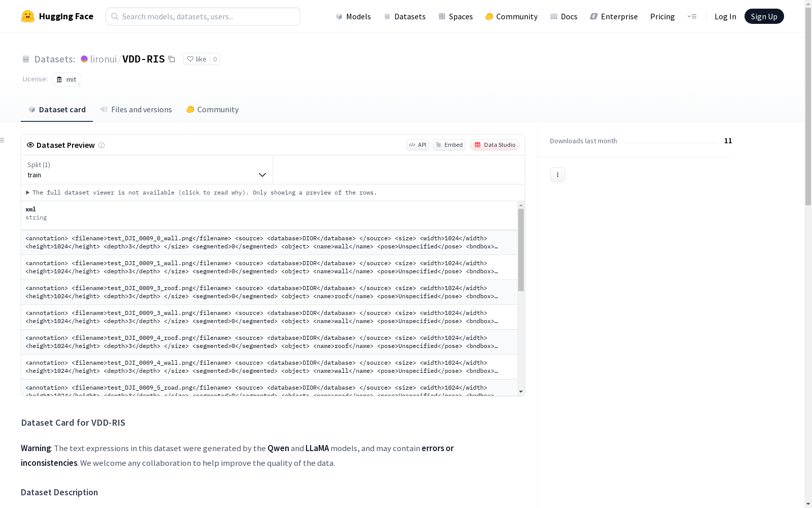Open Models in the top navigation
The width and height of the screenshot is (812, 508).
click(353, 16)
